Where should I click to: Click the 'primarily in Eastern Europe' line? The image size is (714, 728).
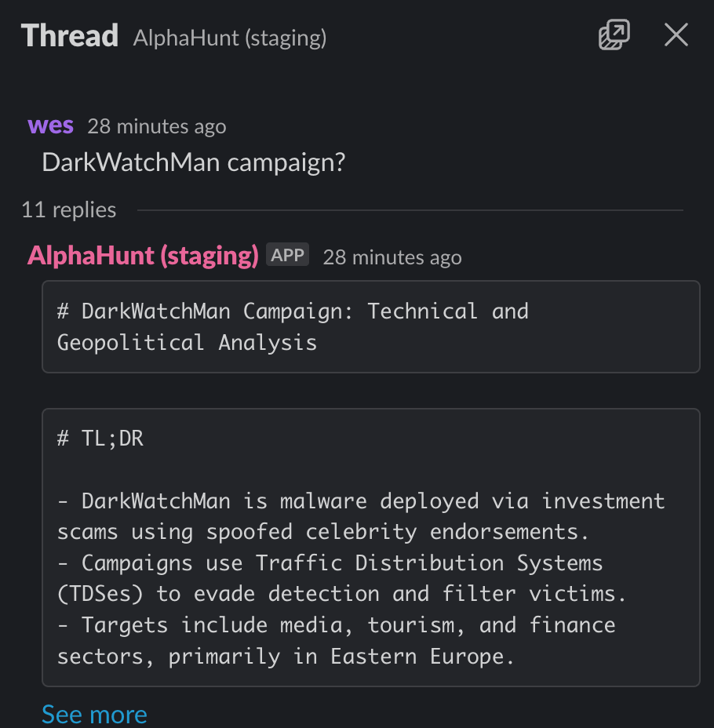click(286, 657)
